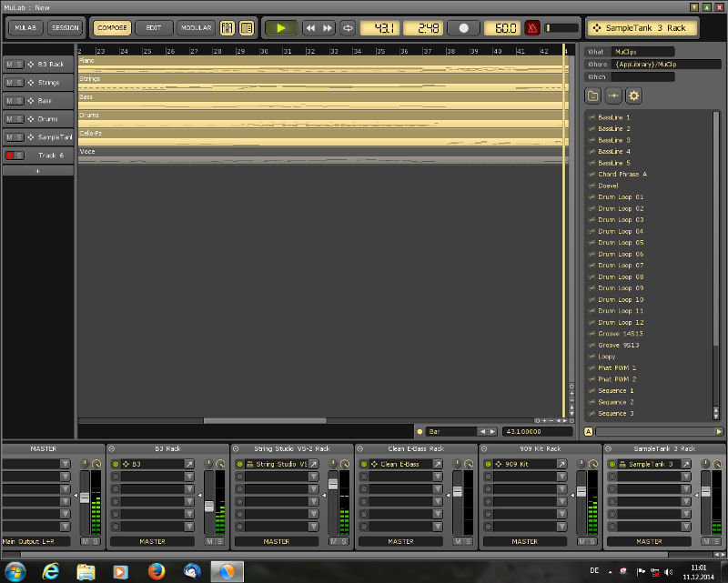728x583 pixels.
Task: Open the browser folder icon
Action: 593,95
